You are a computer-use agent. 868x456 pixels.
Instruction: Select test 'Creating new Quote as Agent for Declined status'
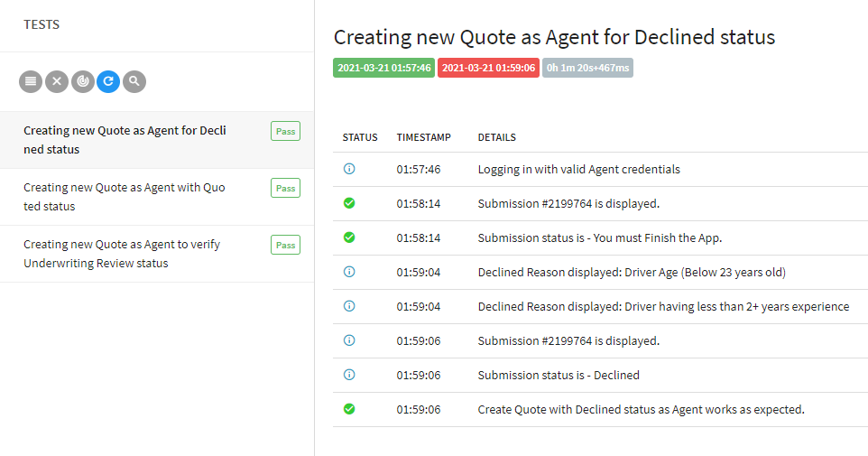coord(157,140)
